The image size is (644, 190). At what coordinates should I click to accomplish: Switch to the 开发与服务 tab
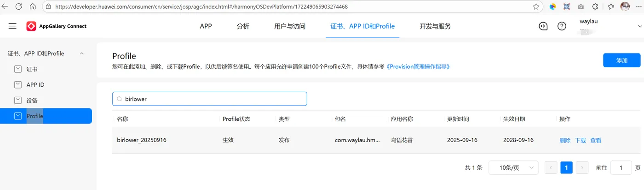pyautogui.click(x=435, y=26)
